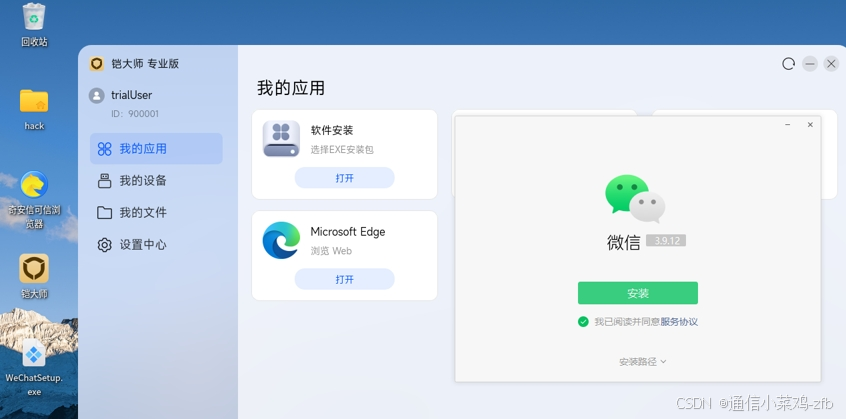Open 设置中心 in sidebar
This screenshot has height=419, width=846.
click(156, 245)
